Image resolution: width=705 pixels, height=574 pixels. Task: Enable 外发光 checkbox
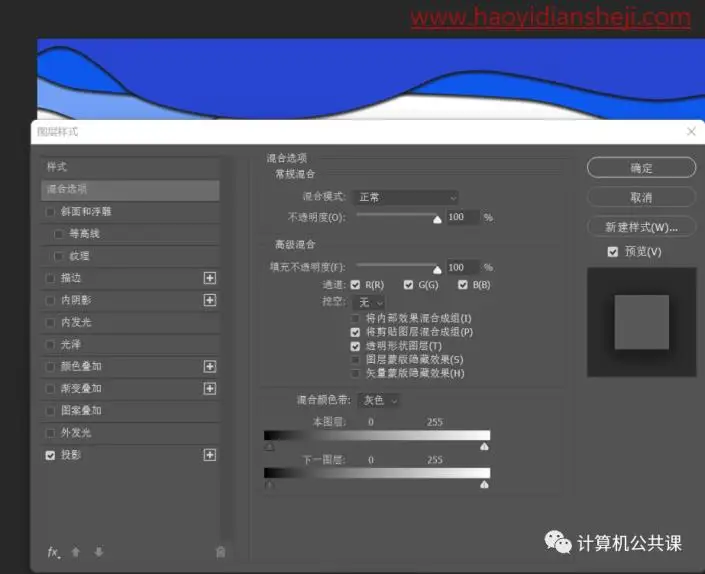(x=50, y=433)
